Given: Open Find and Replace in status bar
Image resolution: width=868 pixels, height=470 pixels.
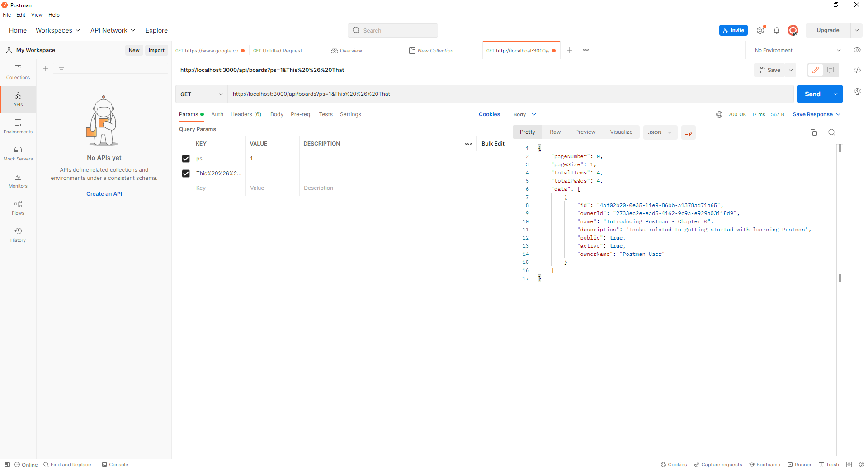Looking at the screenshot, I should [x=67, y=465].
